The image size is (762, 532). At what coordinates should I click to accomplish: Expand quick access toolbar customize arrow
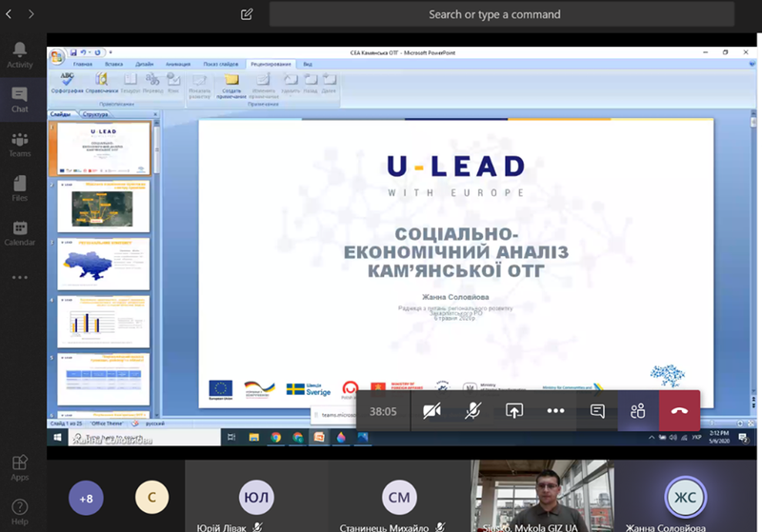(x=110, y=52)
